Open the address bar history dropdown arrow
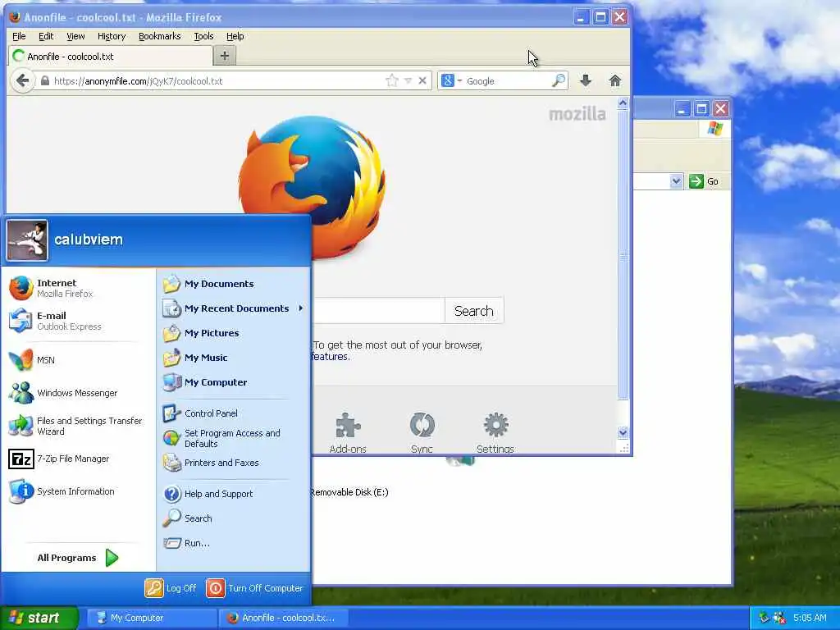 click(408, 81)
